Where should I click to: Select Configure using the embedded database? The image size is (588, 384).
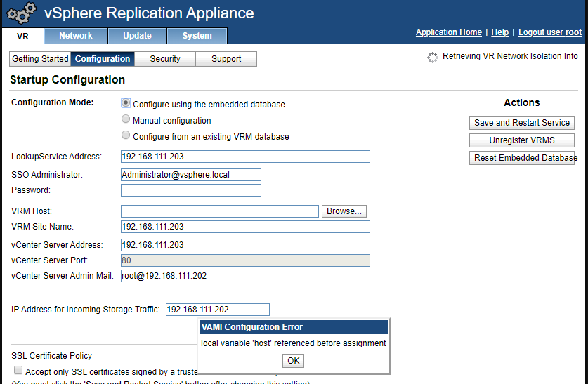126,102
